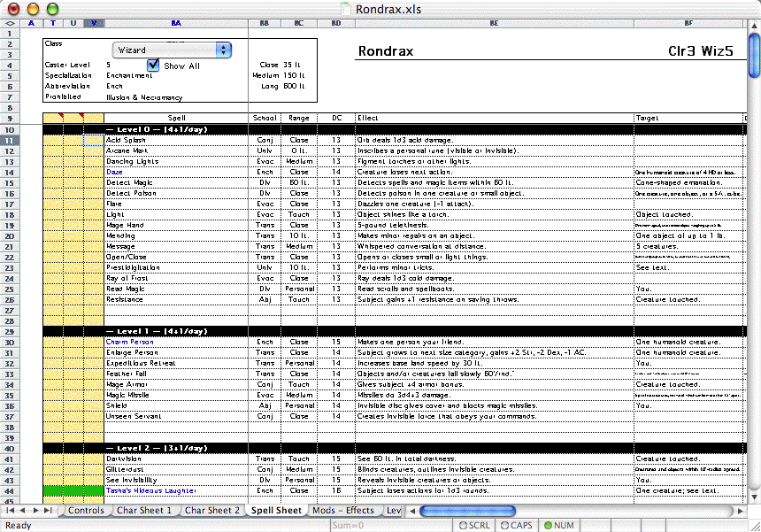Click the next sheet tab arrow

pyautogui.click(x=35, y=511)
